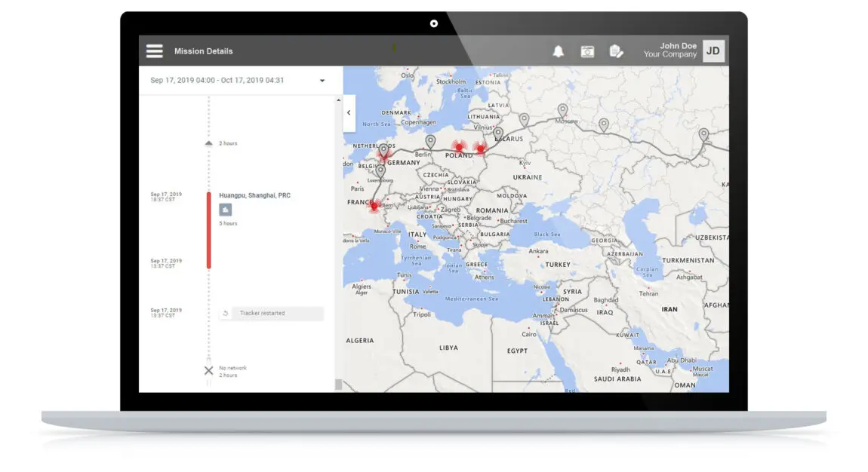Click the timeline scrollbar thumb
Screen dimensions: 868x472
(338, 384)
